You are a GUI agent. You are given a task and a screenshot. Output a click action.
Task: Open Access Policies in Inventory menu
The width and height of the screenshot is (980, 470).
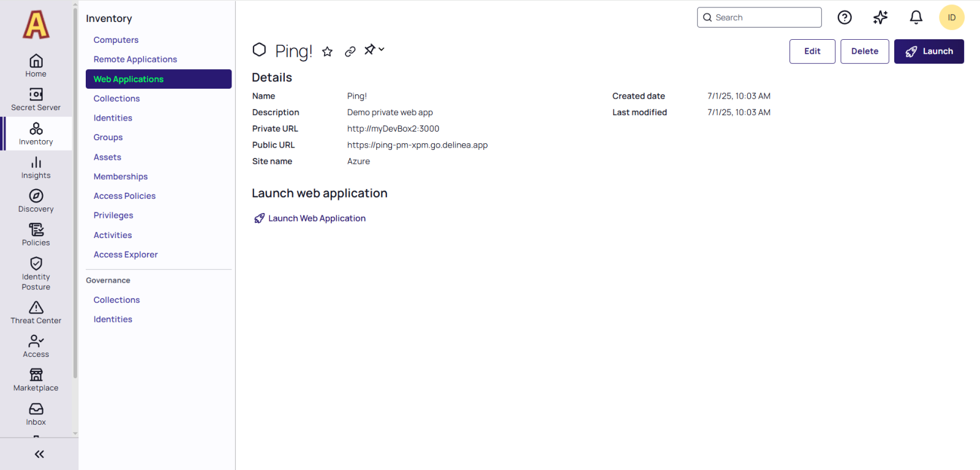(124, 196)
